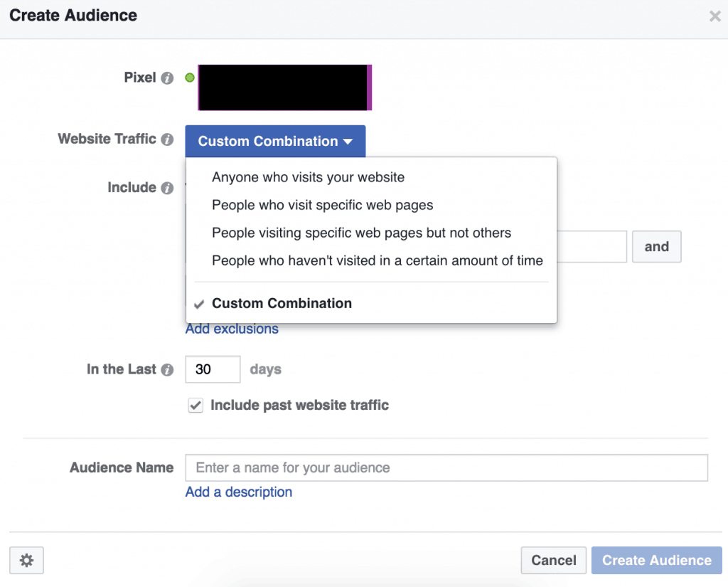
Task: Select Anyone who visits your website
Action: [x=308, y=177]
